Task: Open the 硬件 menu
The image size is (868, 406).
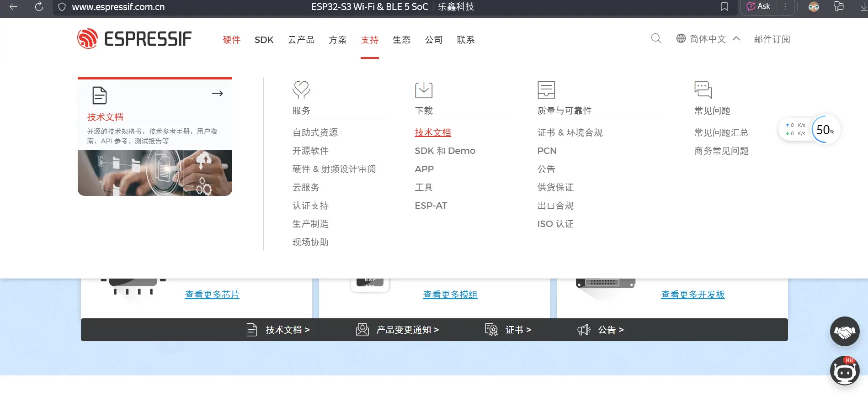Action: click(231, 40)
